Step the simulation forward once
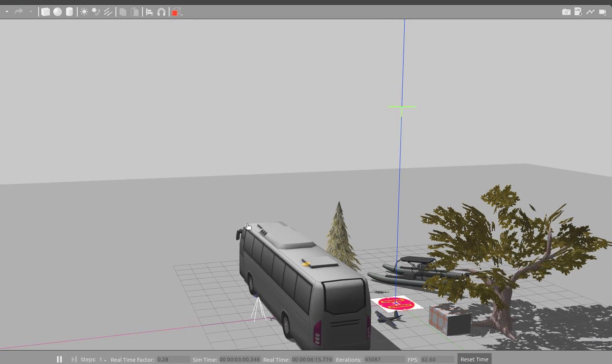This screenshot has width=612, height=364. [x=74, y=359]
